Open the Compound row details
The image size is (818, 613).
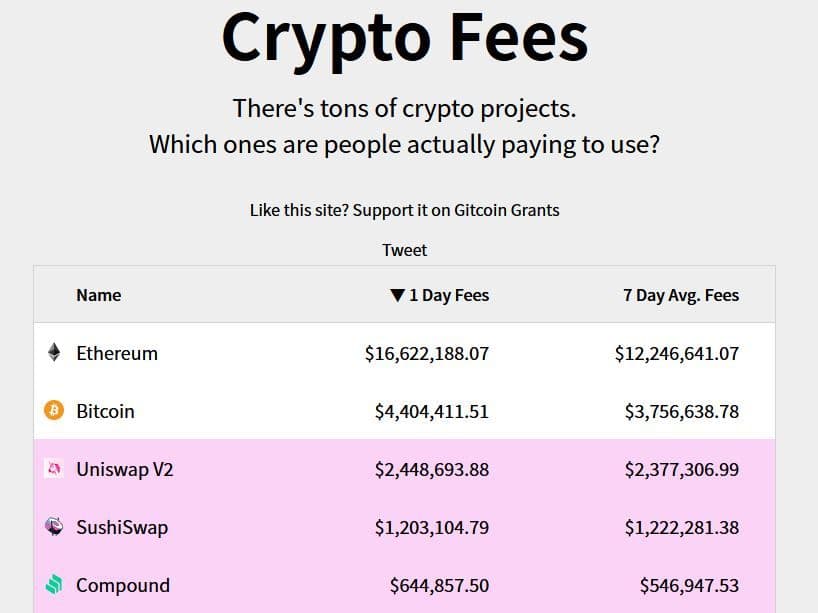(123, 585)
